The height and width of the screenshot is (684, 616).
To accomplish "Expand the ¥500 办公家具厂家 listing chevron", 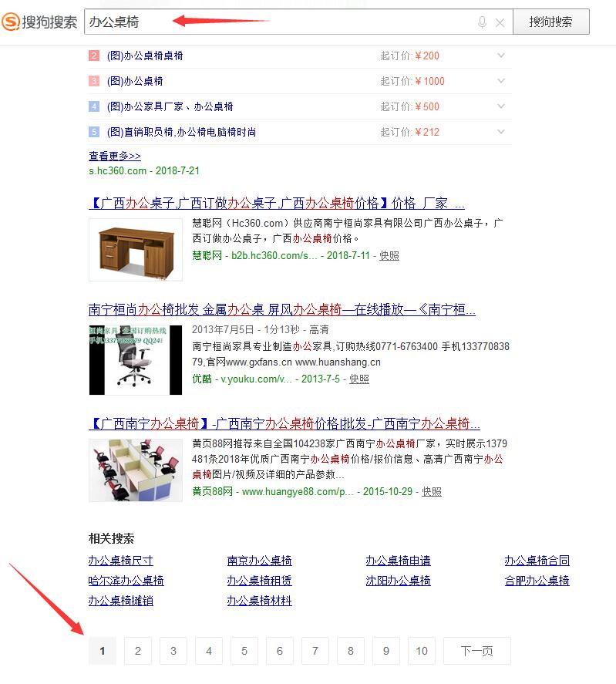I will point(501,106).
